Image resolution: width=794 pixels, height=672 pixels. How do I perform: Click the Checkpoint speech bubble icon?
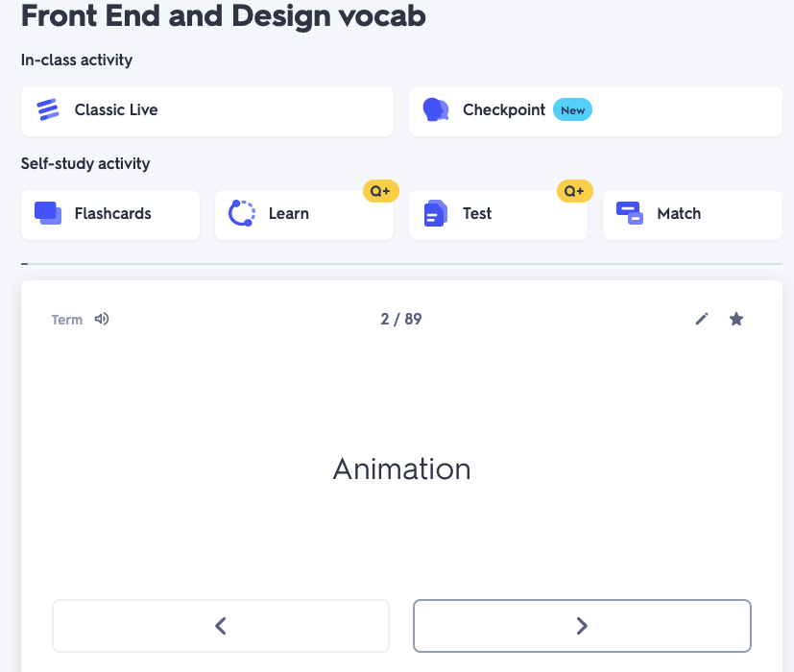pyautogui.click(x=436, y=109)
